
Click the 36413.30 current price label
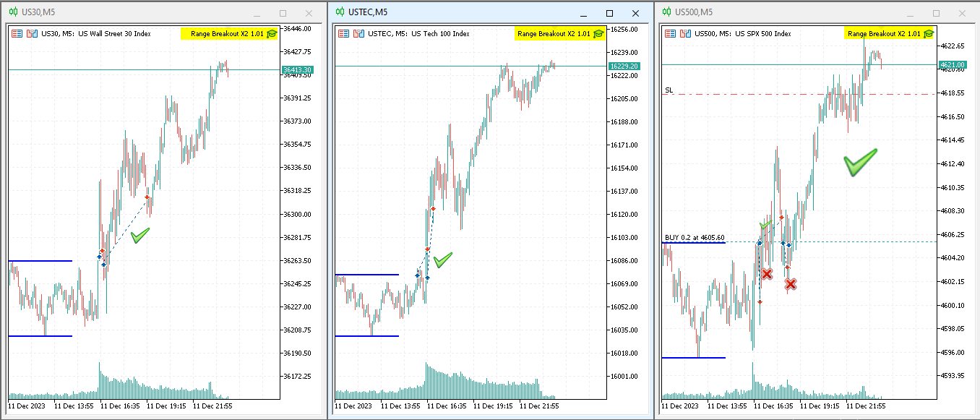click(x=298, y=70)
